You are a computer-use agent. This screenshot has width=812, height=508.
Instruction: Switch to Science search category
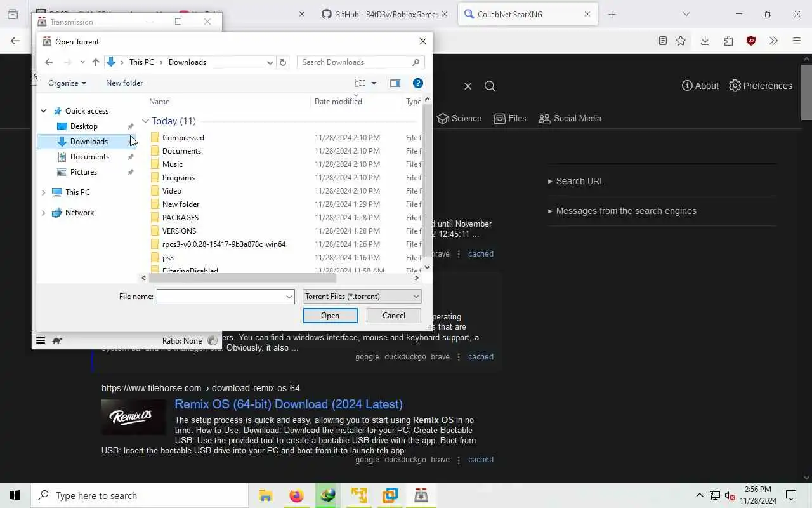(459, 119)
